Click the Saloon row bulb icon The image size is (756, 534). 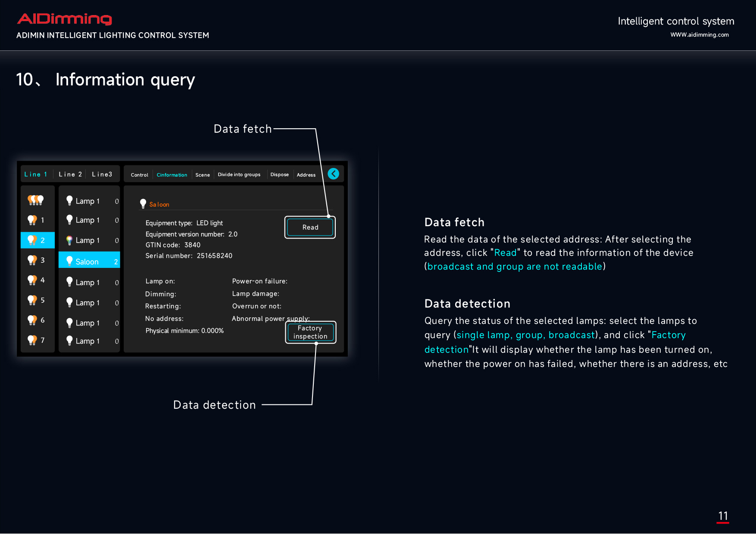tap(69, 261)
